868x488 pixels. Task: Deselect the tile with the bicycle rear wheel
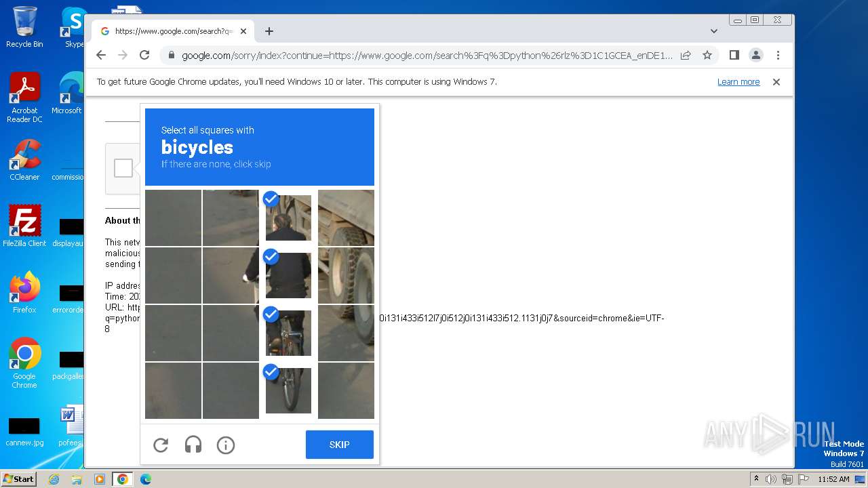[x=288, y=390]
